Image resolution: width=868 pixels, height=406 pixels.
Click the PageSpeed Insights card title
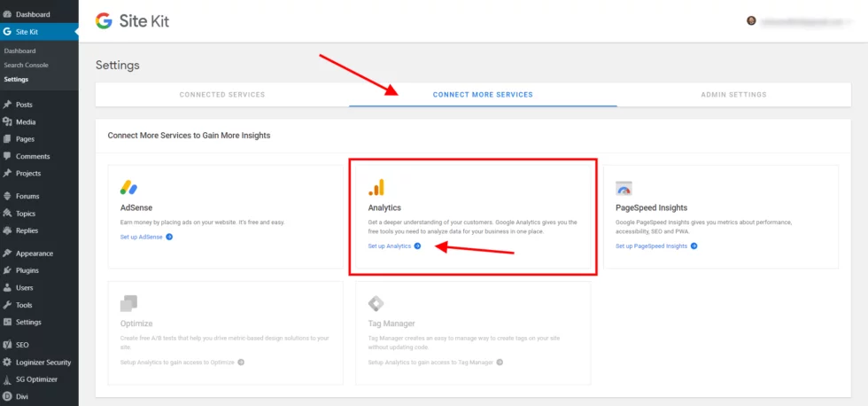[x=652, y=207]
